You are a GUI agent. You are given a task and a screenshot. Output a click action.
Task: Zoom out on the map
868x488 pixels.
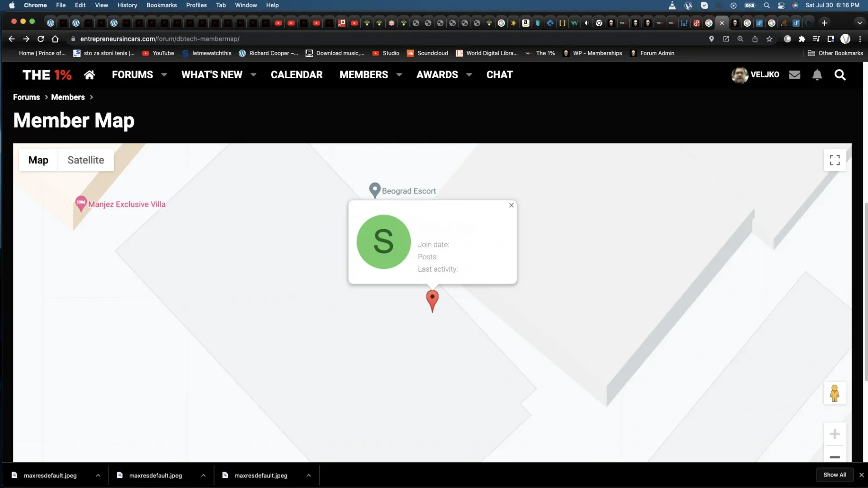(x=835, y=457)
